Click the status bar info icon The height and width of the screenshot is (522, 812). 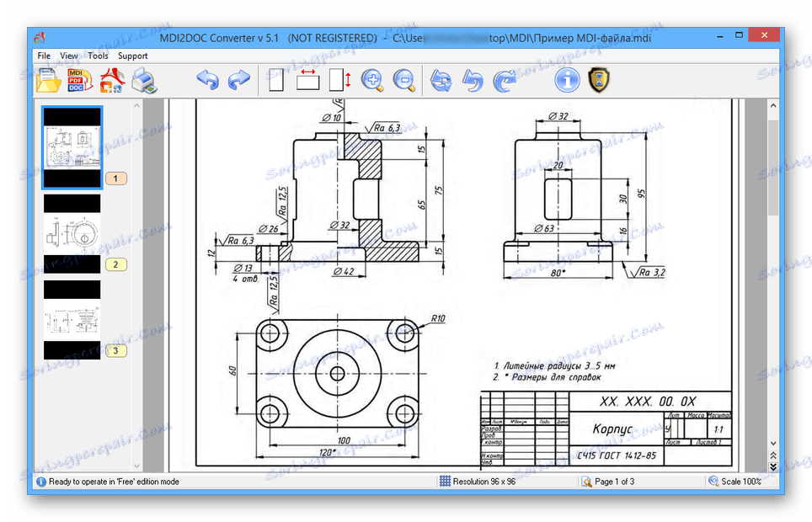click(x=41, y=482)
